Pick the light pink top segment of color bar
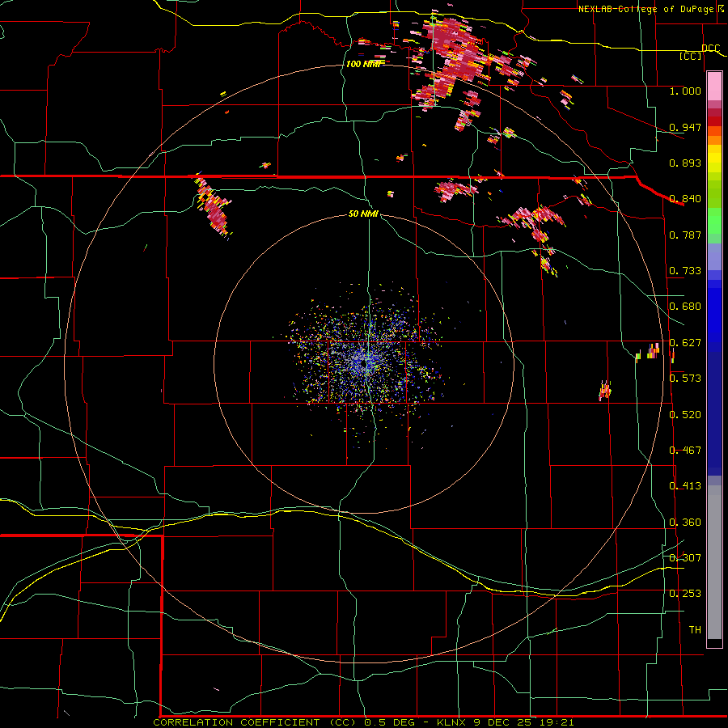The width and height of the screenshot is (728, 728). pyautogui.click(x=714, y=87)
